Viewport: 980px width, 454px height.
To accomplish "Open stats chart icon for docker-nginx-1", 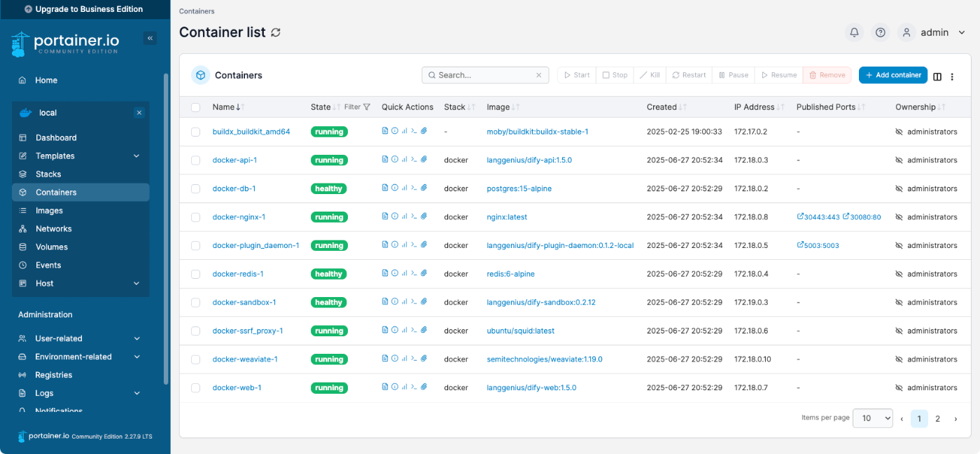I will (405, 217).
